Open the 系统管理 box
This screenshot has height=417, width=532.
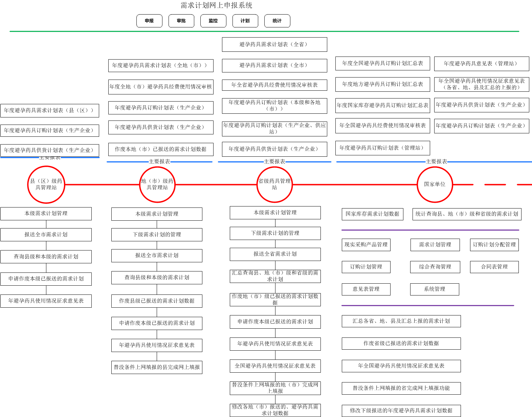tap(435, 289)
